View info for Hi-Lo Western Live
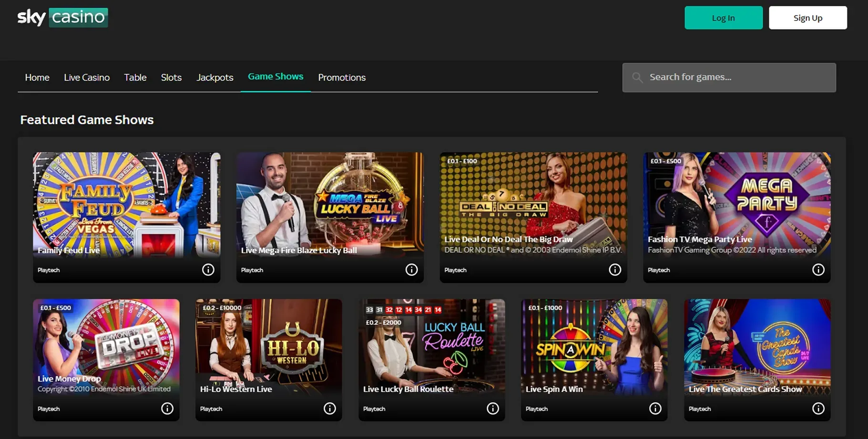 [x=330, y=408]
